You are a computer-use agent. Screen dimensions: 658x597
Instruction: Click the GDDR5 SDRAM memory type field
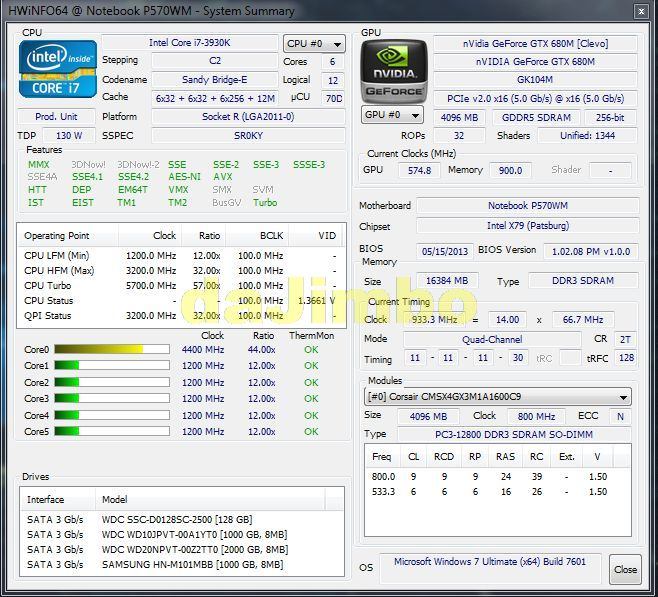[x=536, y=118]
